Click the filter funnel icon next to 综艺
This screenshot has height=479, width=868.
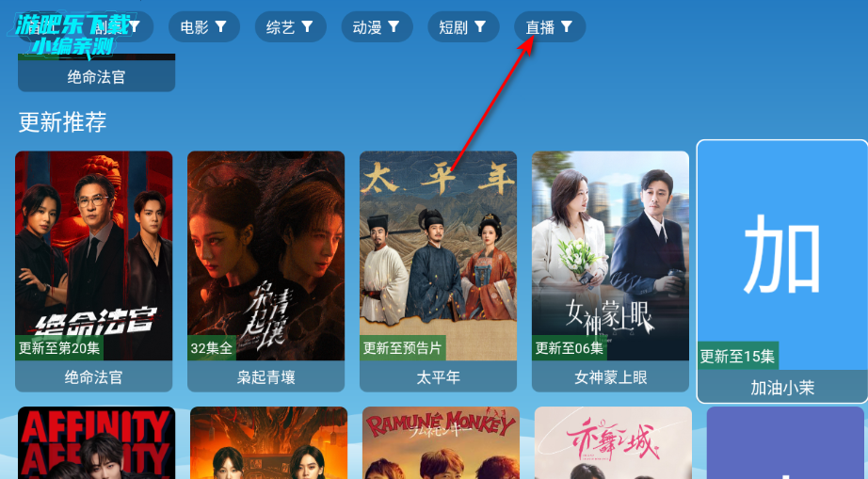click(307, 26)
